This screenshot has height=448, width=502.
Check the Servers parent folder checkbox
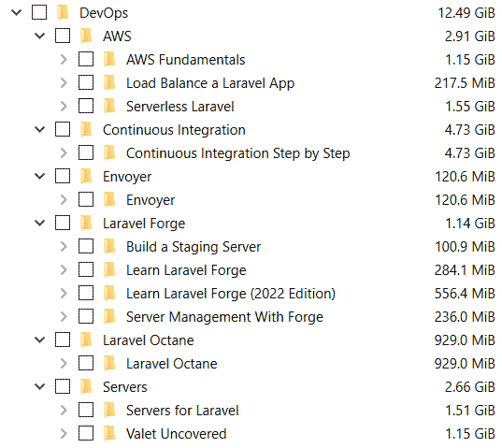click(63, 386)
